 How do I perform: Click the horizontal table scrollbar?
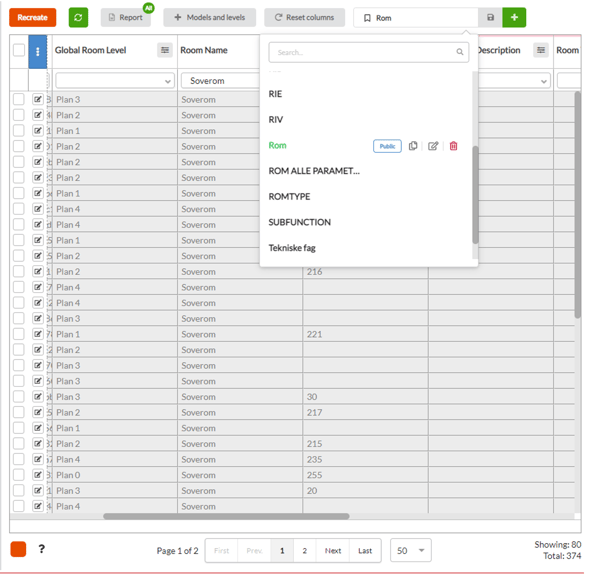[226, 516]
